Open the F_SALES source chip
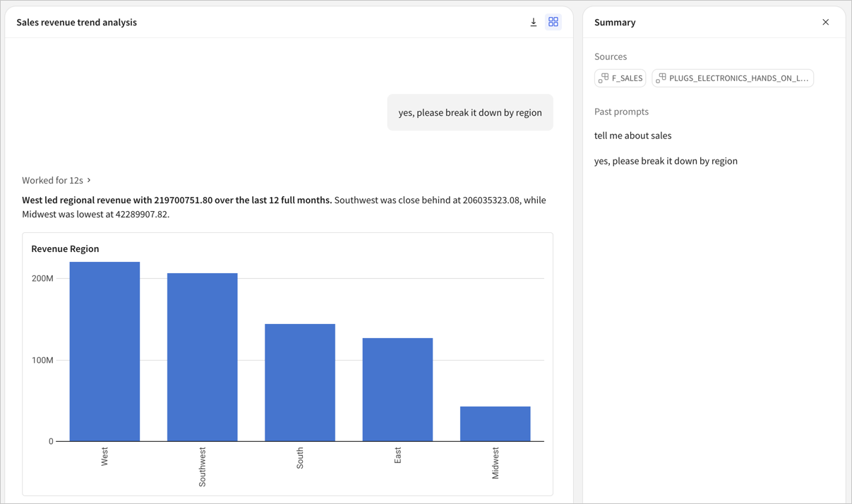 point(620,78)
